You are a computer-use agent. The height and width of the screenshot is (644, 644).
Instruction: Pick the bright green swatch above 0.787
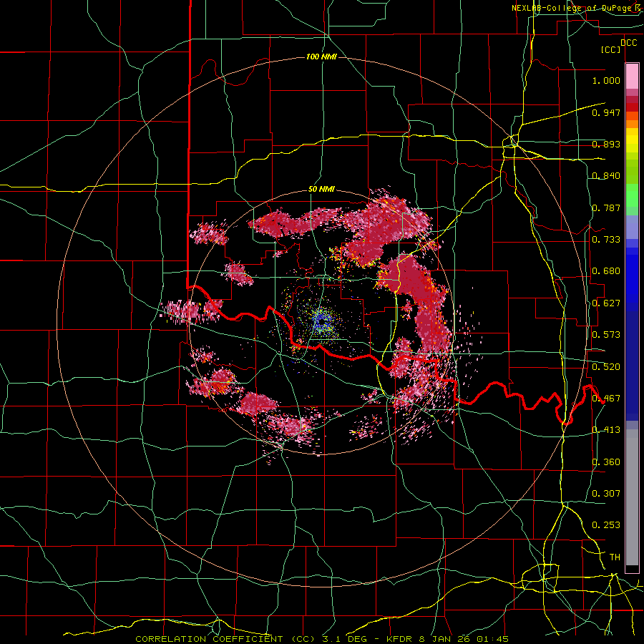[632, 195]
